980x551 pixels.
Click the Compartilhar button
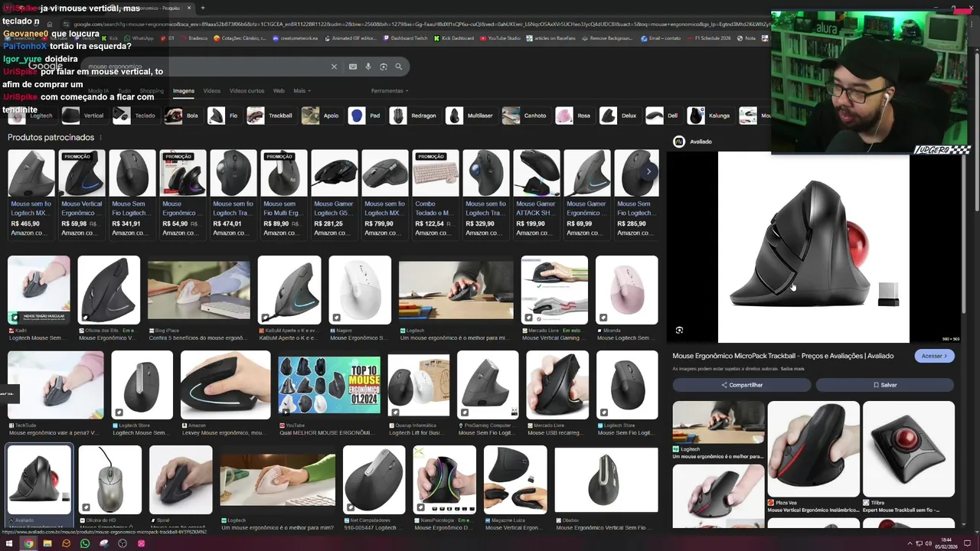(x=742, y=385)
